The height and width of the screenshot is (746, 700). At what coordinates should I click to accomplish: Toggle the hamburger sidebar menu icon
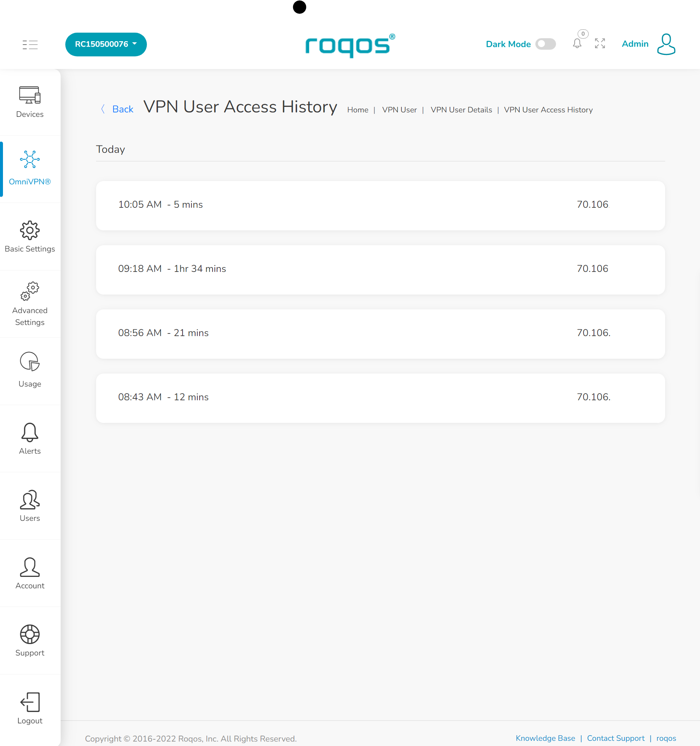30,45
